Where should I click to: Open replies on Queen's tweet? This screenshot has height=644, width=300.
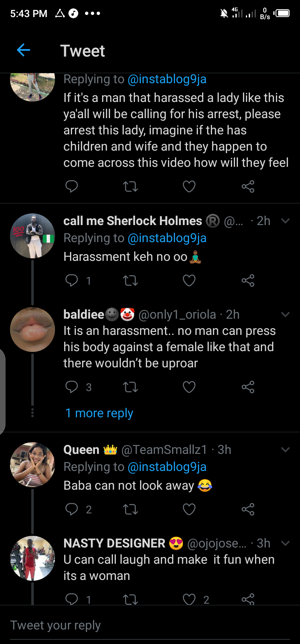pyautogui.click(x=72, y=509)
